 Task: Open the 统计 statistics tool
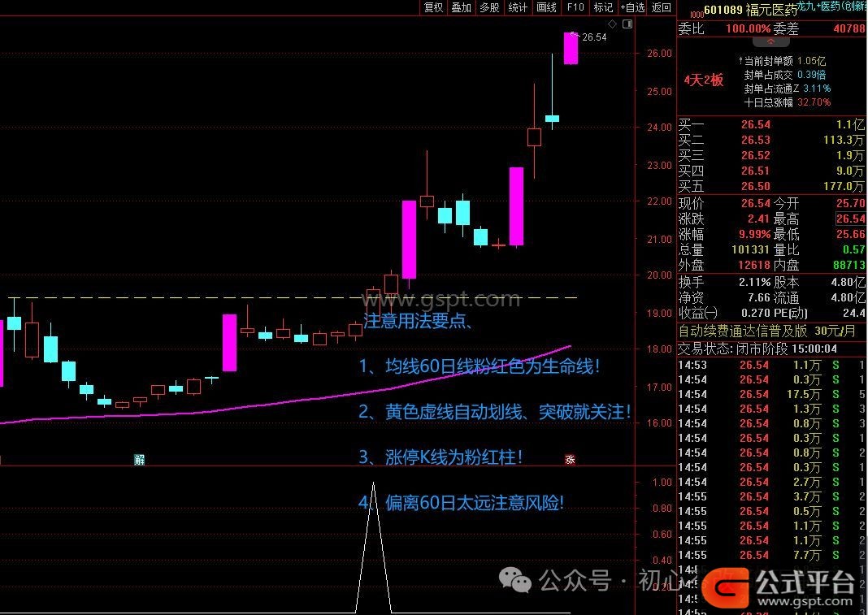518,7
